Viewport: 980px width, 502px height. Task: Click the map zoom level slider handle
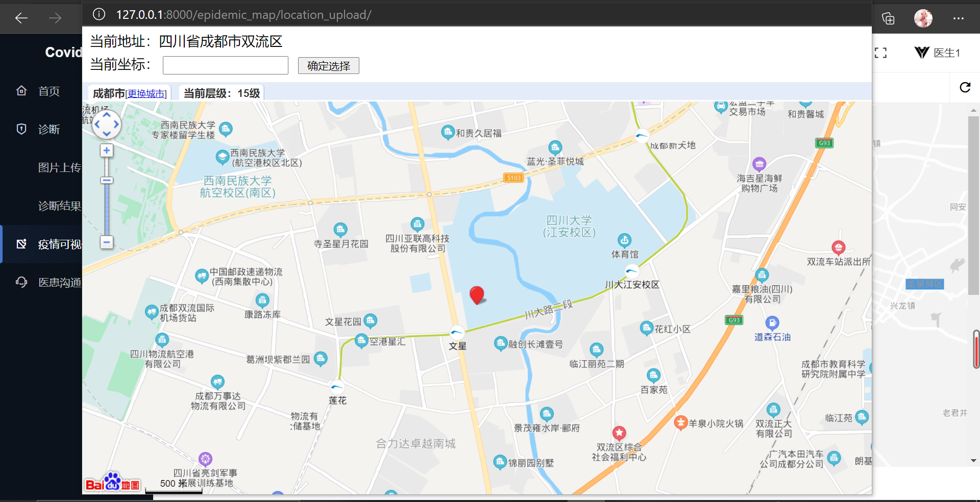107,180
